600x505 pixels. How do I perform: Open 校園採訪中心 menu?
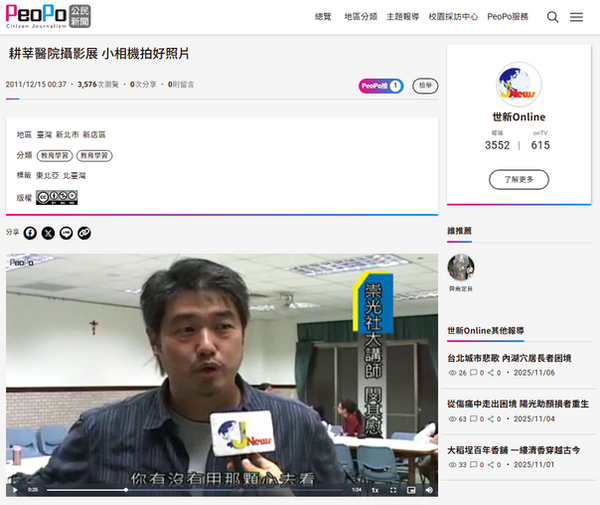pos(453,17)
